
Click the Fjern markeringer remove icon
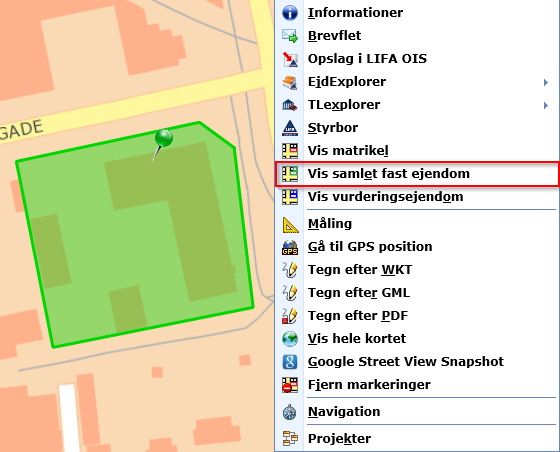[x=290, y=385]
